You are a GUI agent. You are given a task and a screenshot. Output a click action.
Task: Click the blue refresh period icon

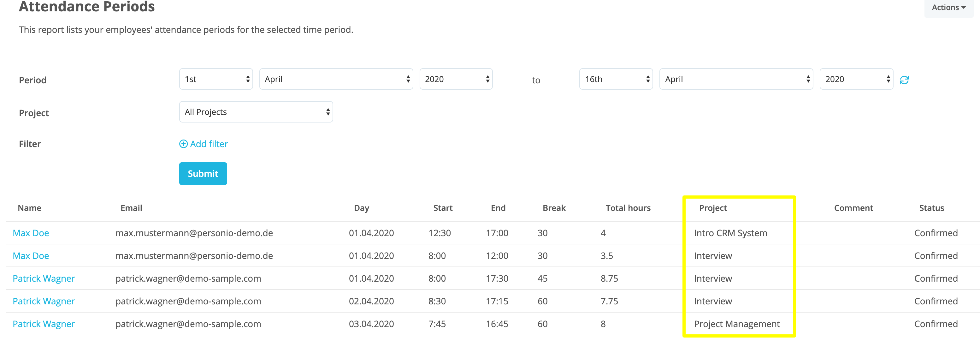pos(904,80)
